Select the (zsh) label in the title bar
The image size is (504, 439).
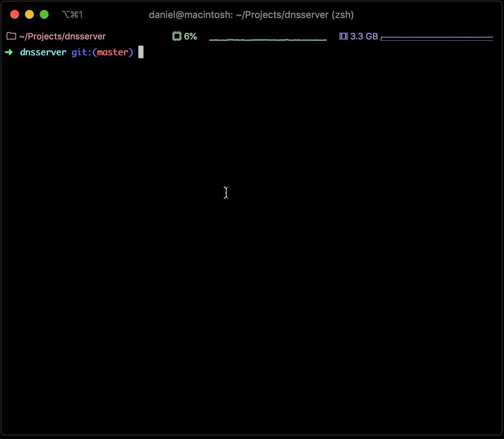(x=344, y=15)
